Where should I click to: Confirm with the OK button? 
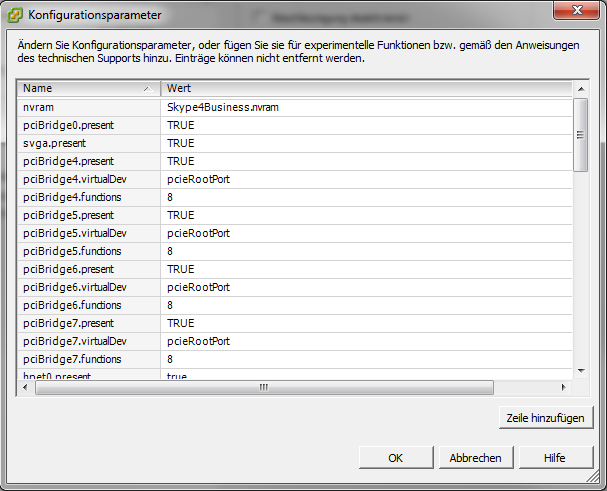396,457
